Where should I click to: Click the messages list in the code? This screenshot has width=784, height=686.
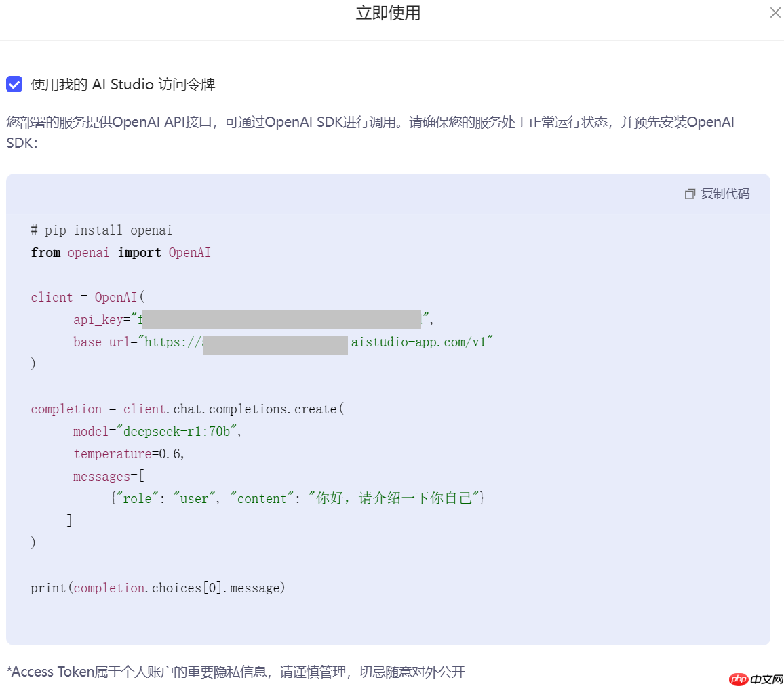[x=102, y=475]
